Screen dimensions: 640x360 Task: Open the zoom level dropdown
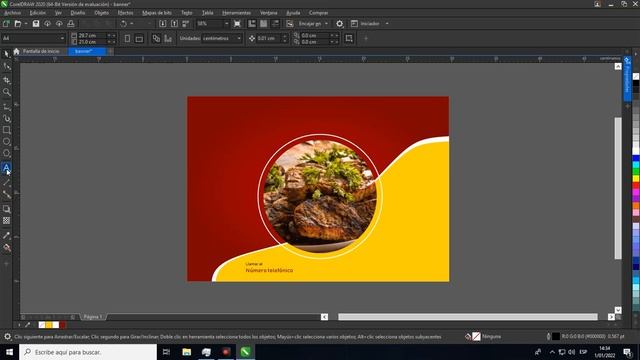[227, 24]
